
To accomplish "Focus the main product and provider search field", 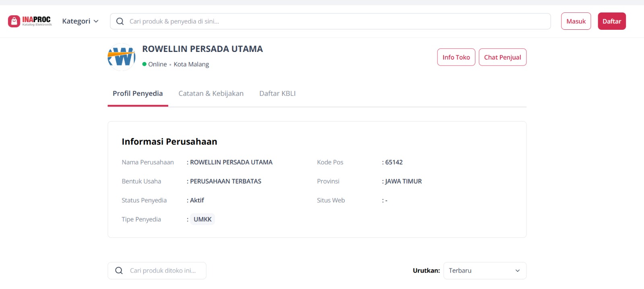I will (x=330, y=21).
